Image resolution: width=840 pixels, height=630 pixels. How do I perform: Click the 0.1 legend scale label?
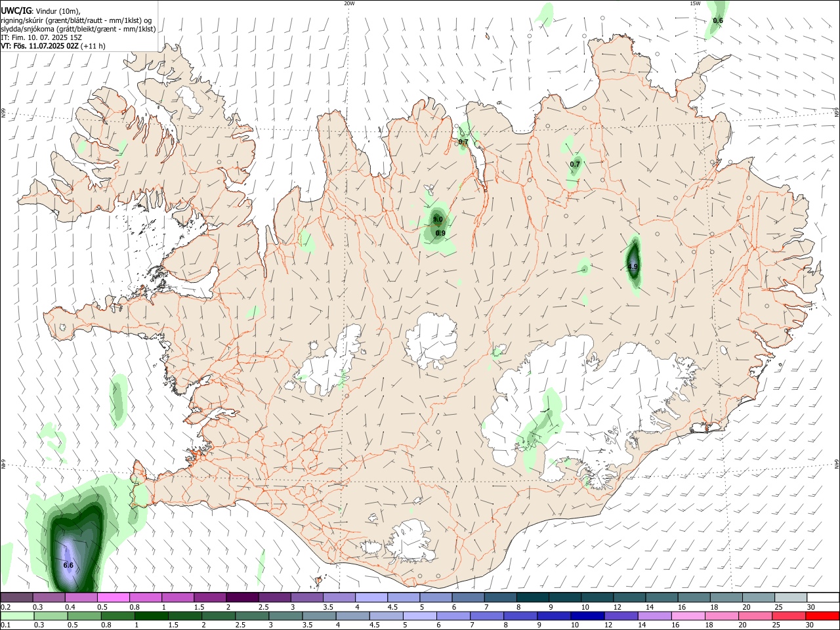[5, 625]
